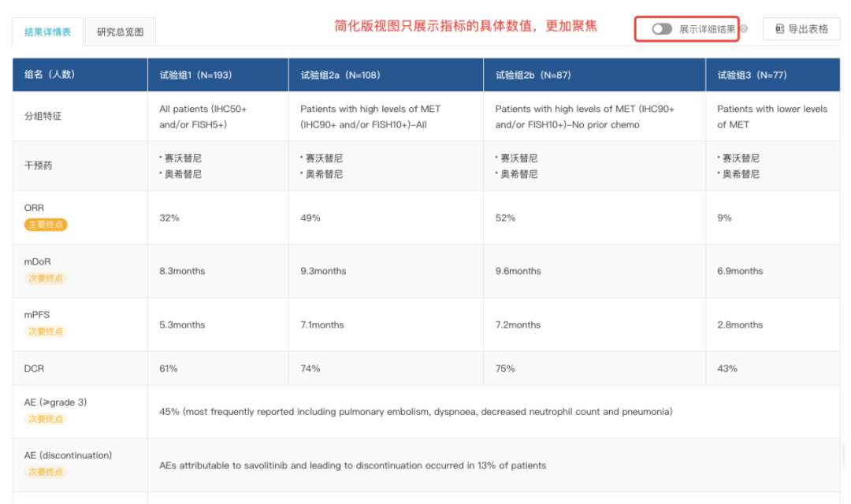Click 赛沃替尼 in the 试验组1 column
This screenshot has height=504, width=851.
point(183,157)
